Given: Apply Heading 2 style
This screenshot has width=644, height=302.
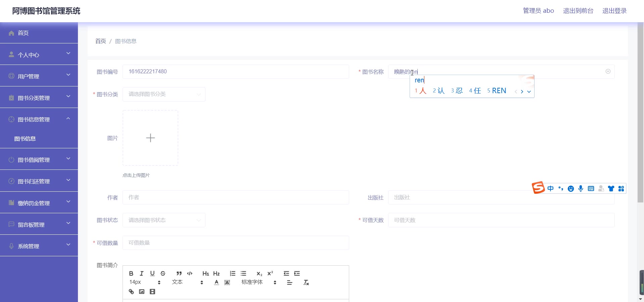Looking at the screenshot, I should (x=217, y=273).
